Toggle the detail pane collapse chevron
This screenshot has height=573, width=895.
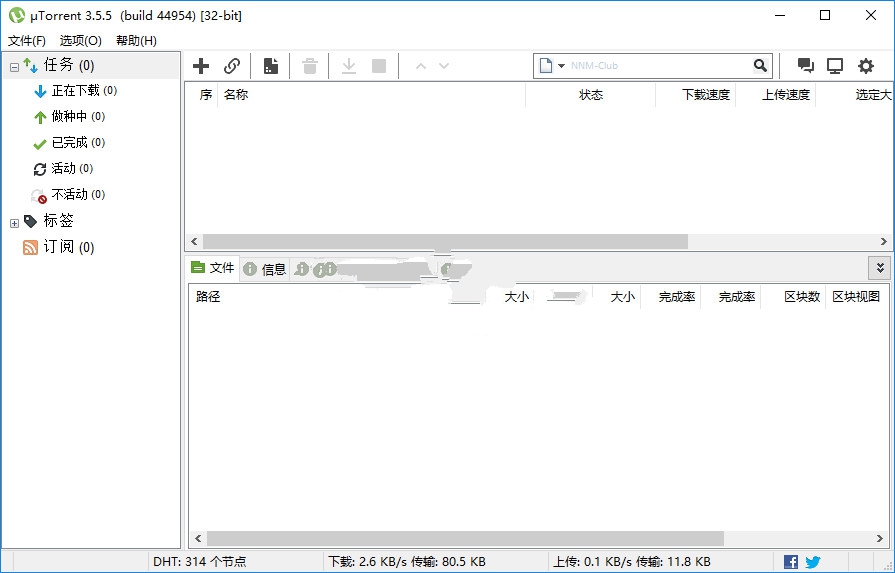click(879, 268)
